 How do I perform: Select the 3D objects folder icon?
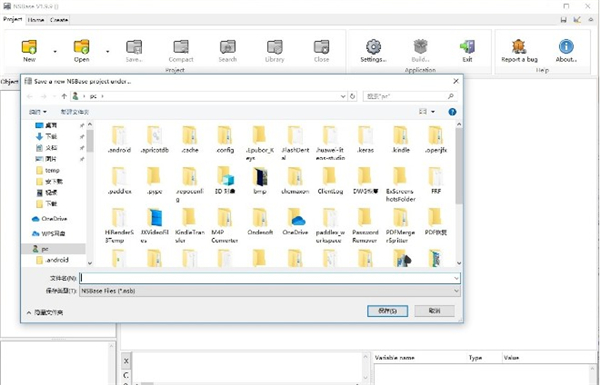coord(225,176)
